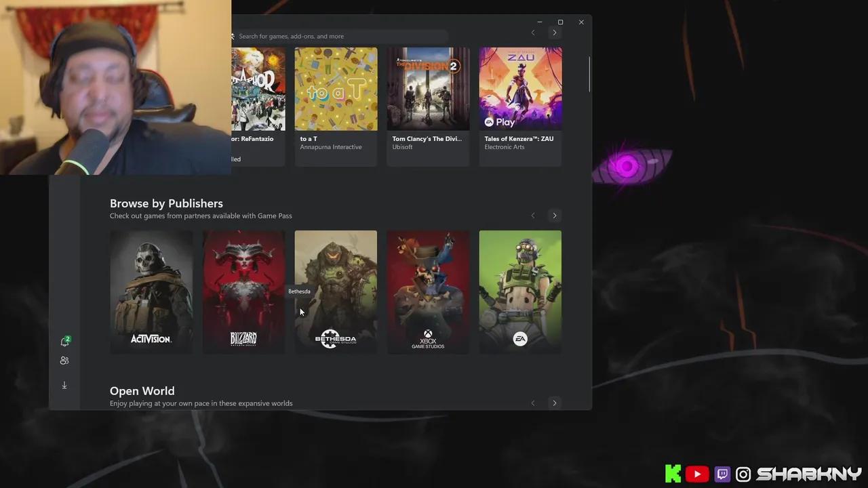Close the Xbox app window
The height and width of the screenshot is (488, 868).
(x=581, y=22)
